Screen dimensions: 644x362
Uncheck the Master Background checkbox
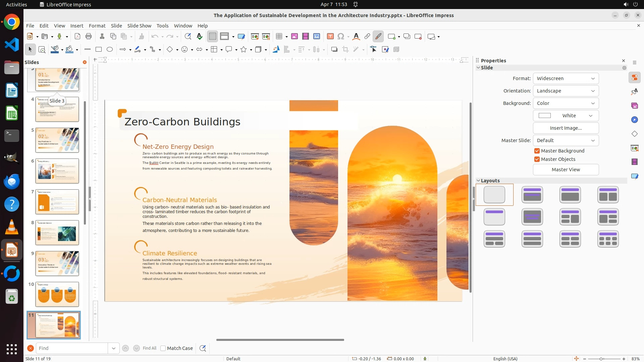[x=537, y=151]
